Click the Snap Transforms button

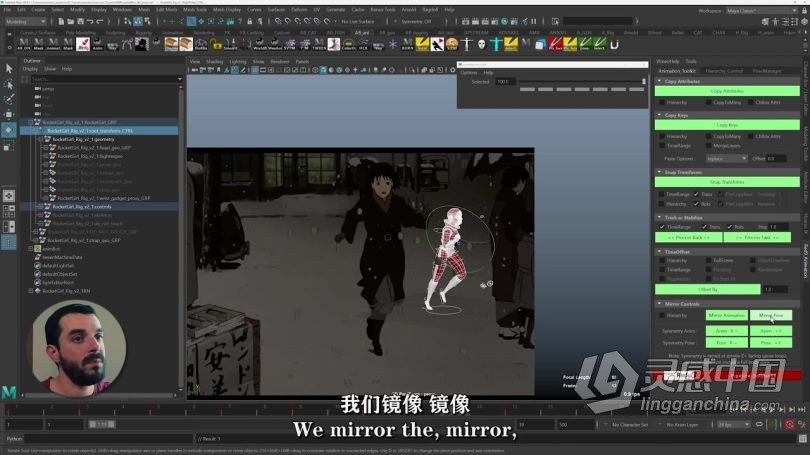(x=727, y=182)
